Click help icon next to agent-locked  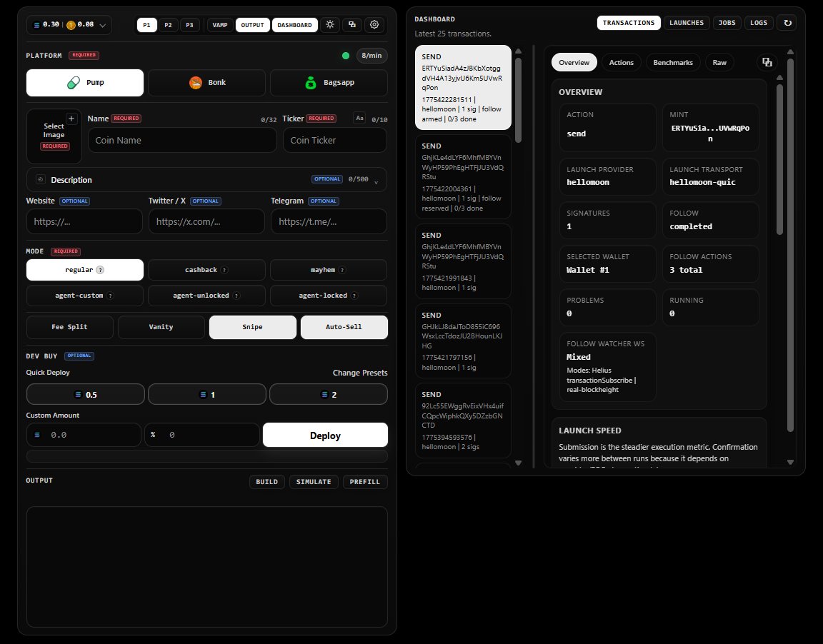[354, 296]
